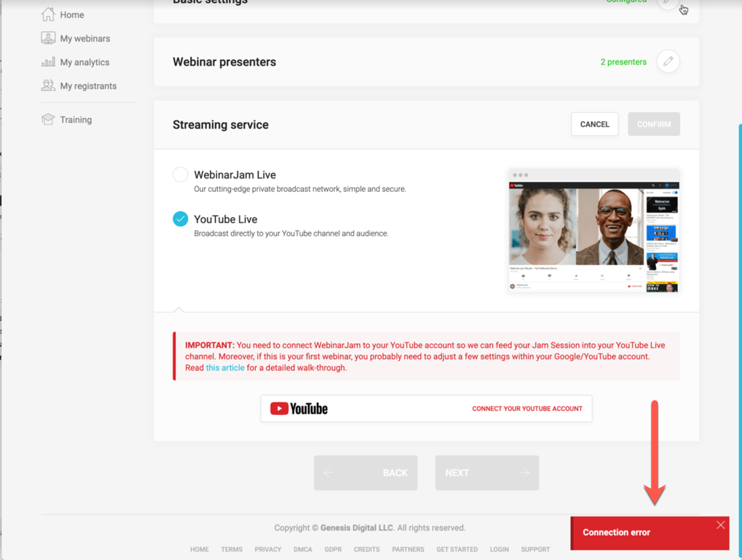Open the footer CREDITS link
The height and width of the screenshot is (560, 742).
367,549
